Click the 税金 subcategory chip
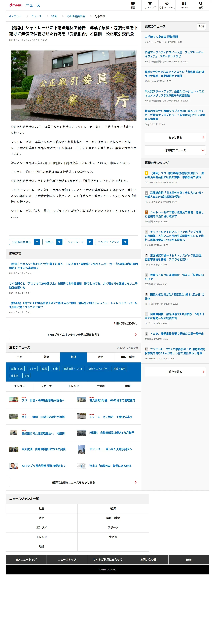This screenshot has width=215, height=644. tap(55, 368)
